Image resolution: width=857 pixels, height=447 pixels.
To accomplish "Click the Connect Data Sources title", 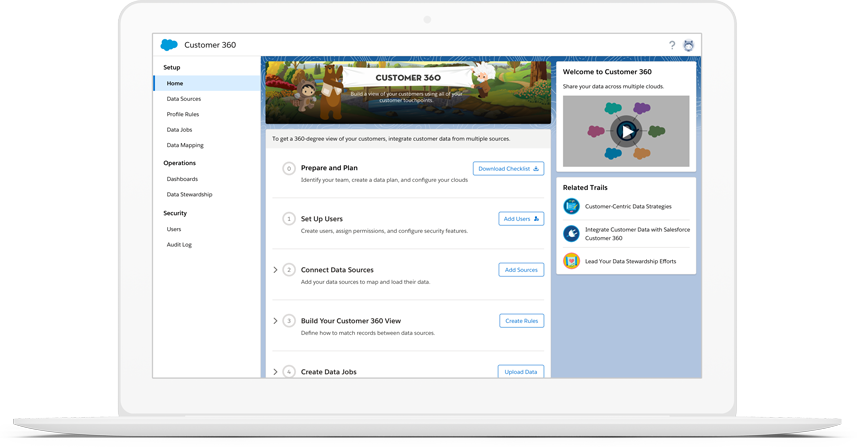I will 337,270.
